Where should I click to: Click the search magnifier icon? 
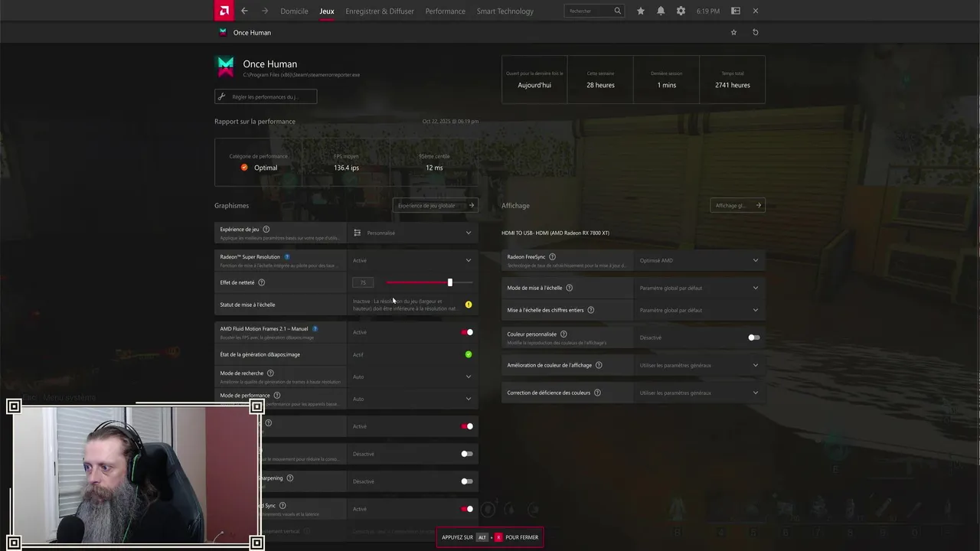[x=617, y=11]
